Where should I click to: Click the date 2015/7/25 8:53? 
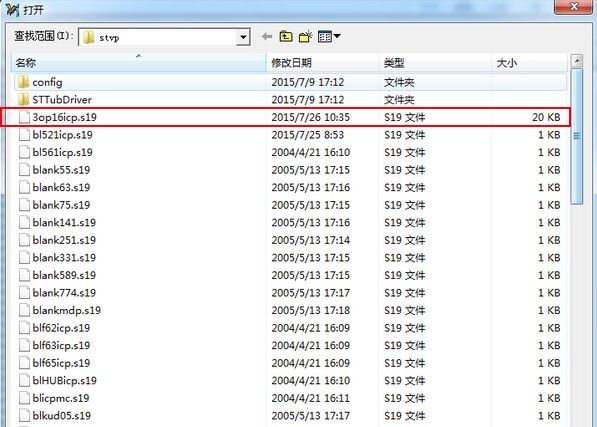307,135
